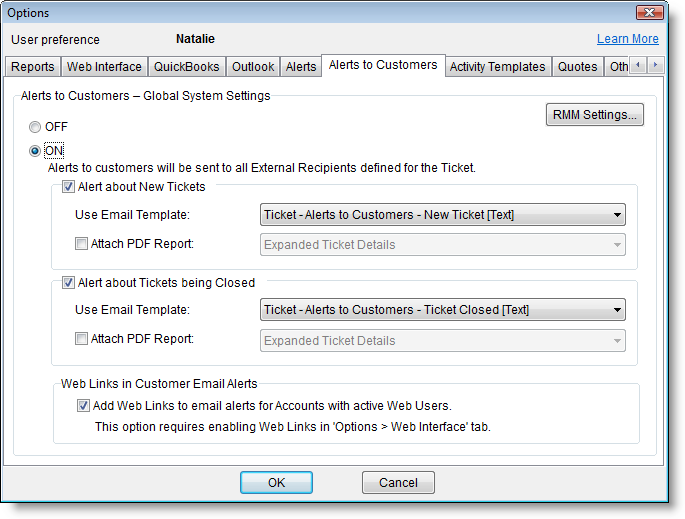Expand first Expanded Ticket Details dropdown
The height and width of the screenshot is (519, 685).
tap(442, 244)
